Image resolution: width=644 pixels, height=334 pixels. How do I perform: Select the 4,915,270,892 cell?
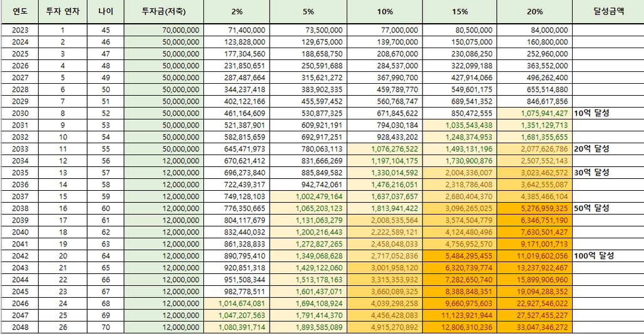385,328
